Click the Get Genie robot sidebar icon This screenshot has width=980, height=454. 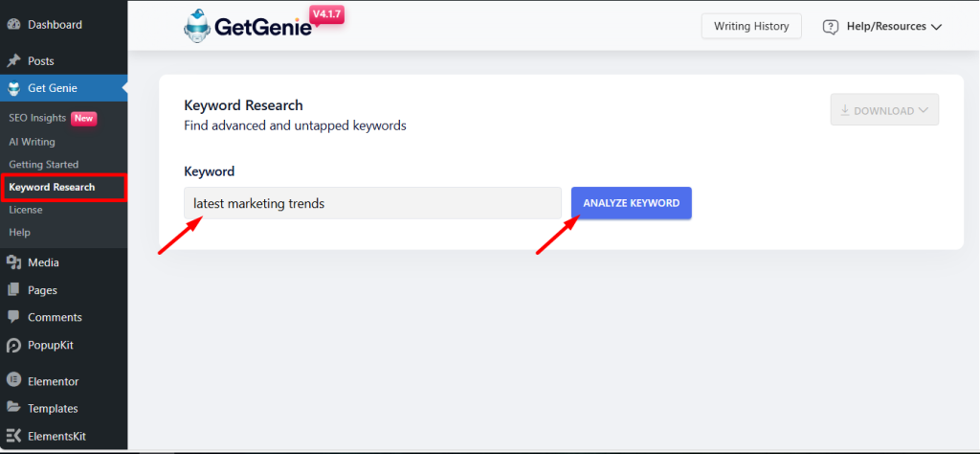click(13, 89)
